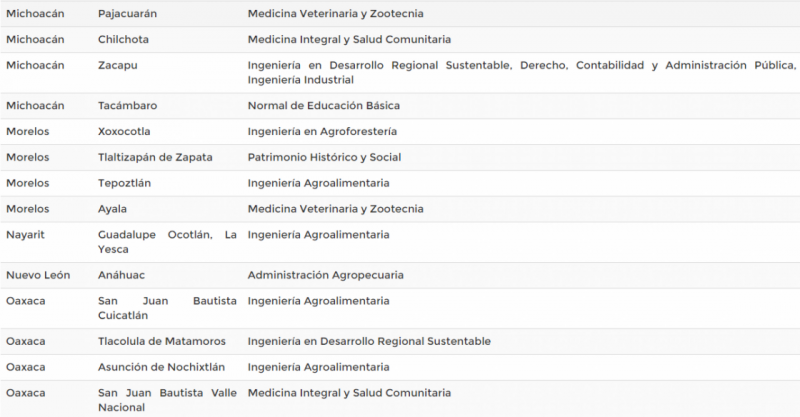Click the Asunción de Nochixtlán cell
The image size is (800, 417).
158,367
